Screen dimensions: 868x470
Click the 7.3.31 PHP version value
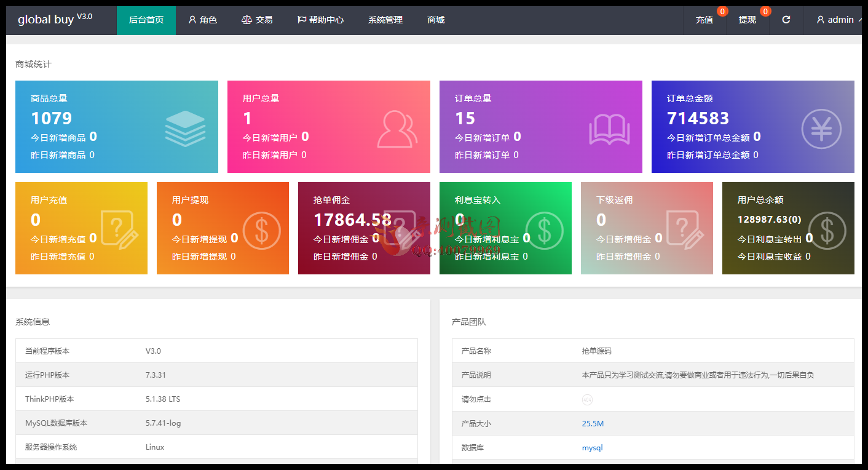[x=156, y=375]
